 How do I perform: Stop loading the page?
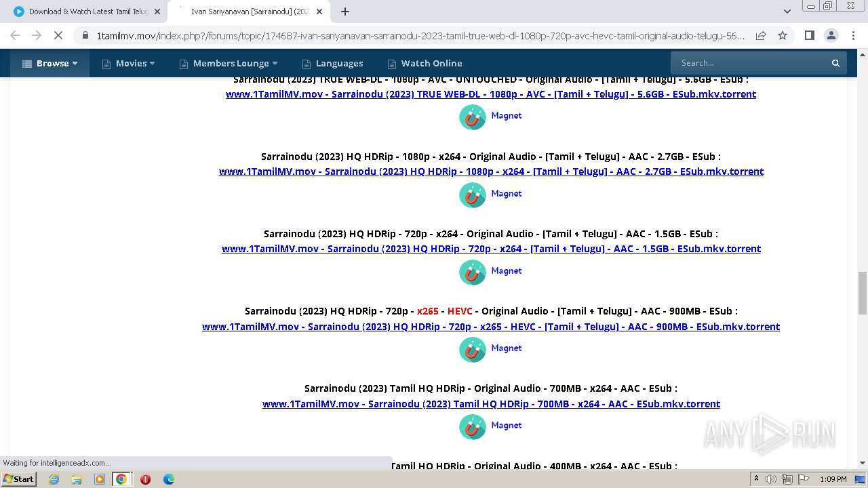click(x=58, y=35)
